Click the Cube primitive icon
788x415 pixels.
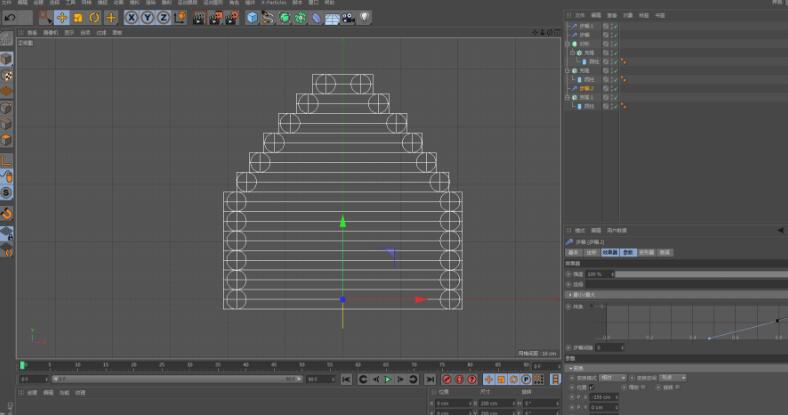click(x=252, y=17)
